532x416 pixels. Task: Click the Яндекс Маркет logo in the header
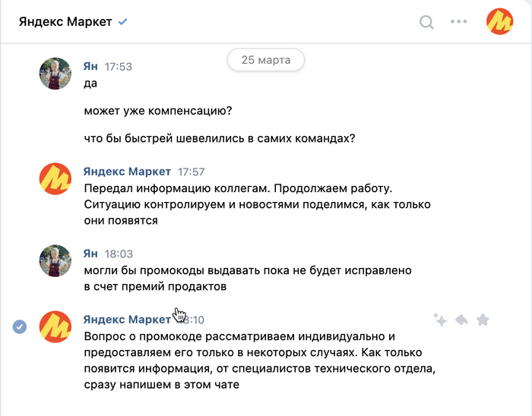click(x=499, y=21)
